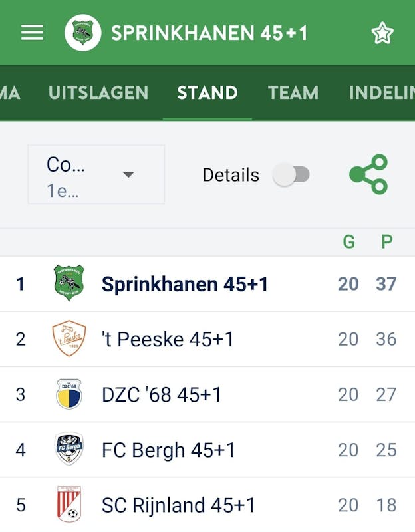The height and width of the screenshot is (532, 415).
Task: Click 't Peeske club crest
Action: (x=69, y=339)
